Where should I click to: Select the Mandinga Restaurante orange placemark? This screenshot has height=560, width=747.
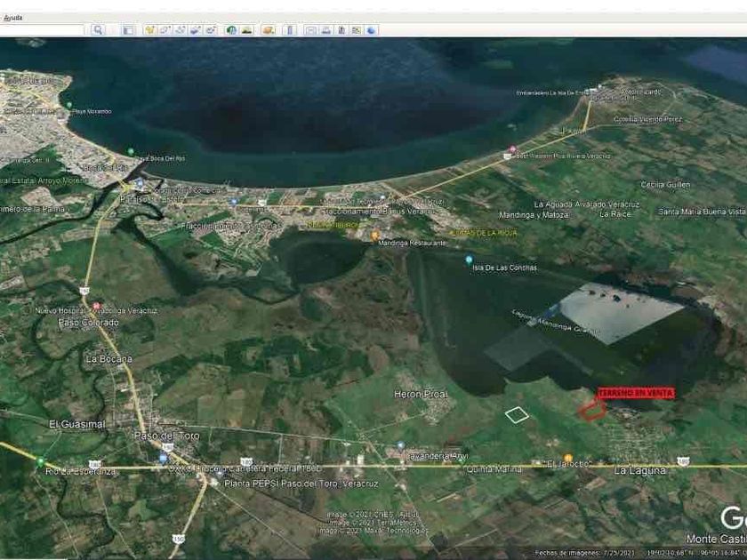[376, 236]
